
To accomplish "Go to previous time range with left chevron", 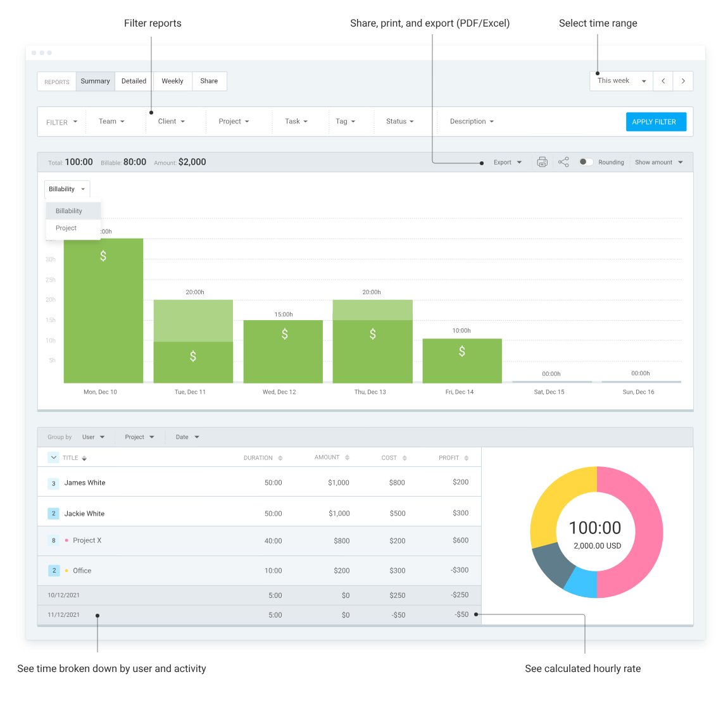I will pos(662,81).
